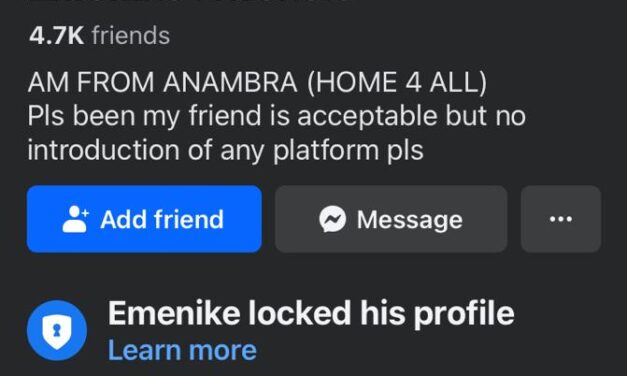627x376 pixels.
Task: Click the blue locked profile shield icon
Action: click(x=57, y=330)
